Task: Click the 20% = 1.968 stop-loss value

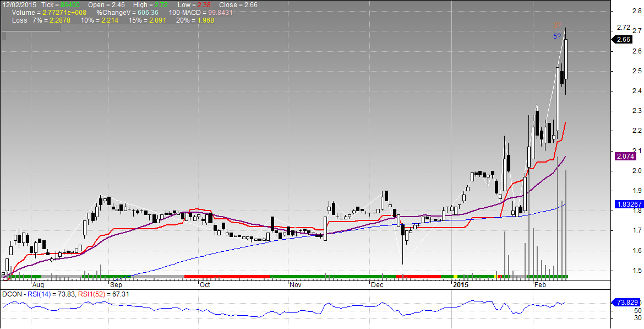Action: point(195,20)
